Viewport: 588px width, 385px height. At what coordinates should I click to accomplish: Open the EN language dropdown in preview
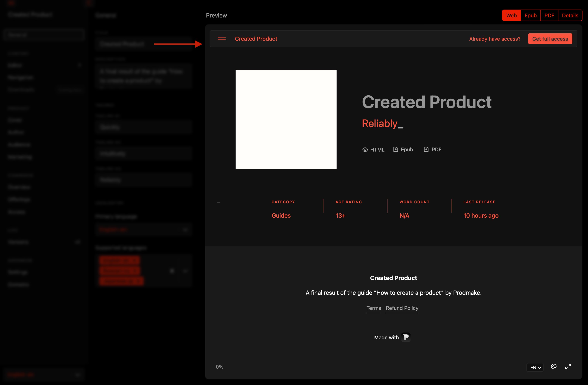coord(535,368)
